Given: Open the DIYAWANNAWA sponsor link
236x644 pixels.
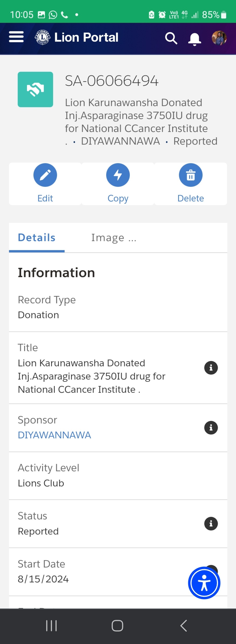Looking at the screenshot, I should coord(54,435).
